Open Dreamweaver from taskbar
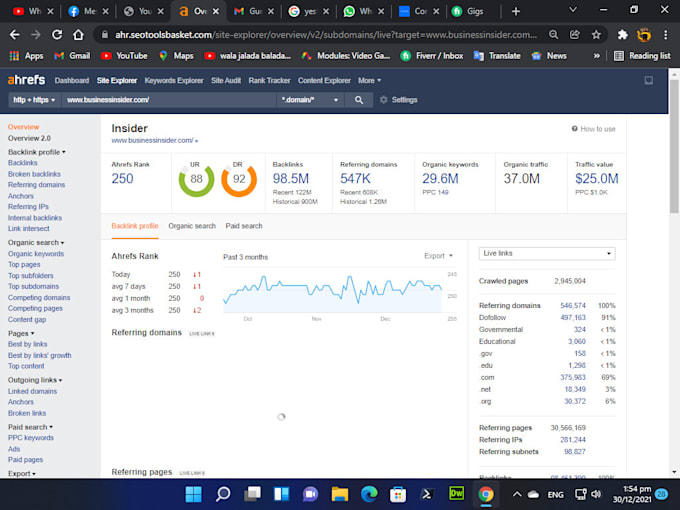This screenshot has height=510, width=680. (x=457, y=494)
